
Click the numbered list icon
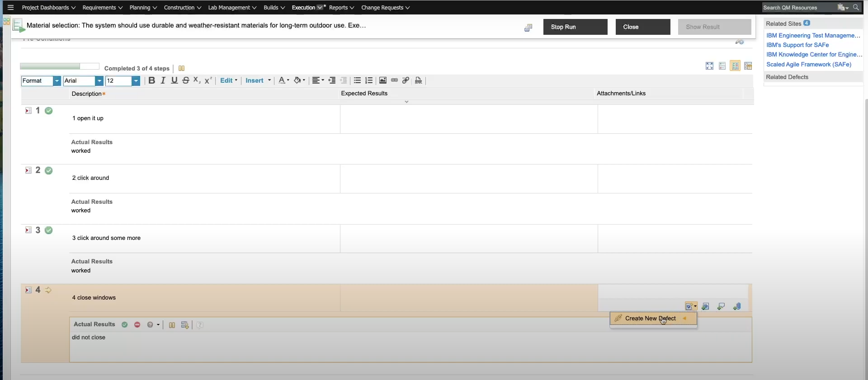pos(369,80)
